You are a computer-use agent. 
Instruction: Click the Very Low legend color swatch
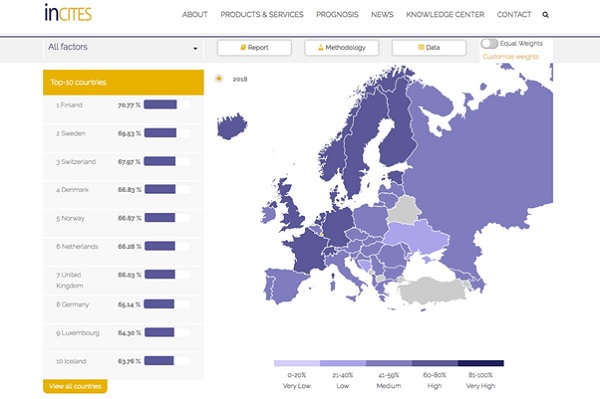(297, 363)
